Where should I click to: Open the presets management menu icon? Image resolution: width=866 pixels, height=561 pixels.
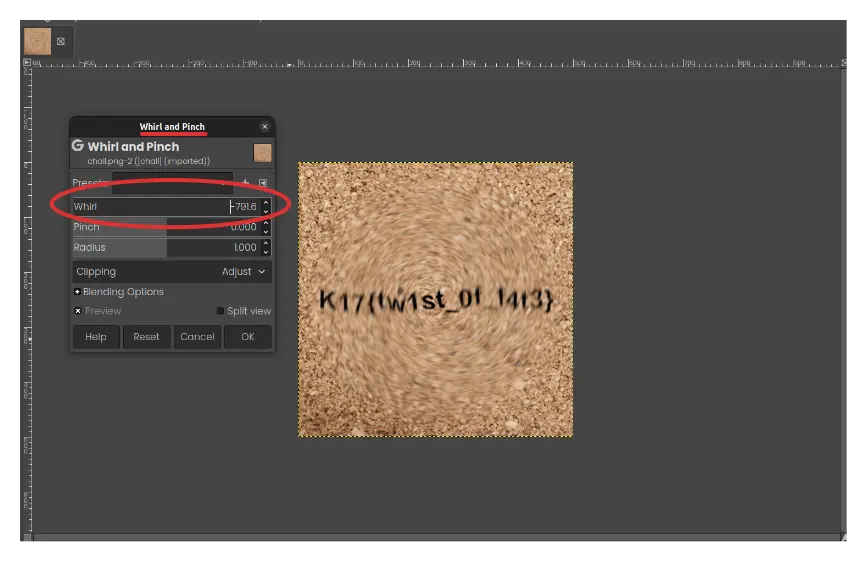(263, 183)
